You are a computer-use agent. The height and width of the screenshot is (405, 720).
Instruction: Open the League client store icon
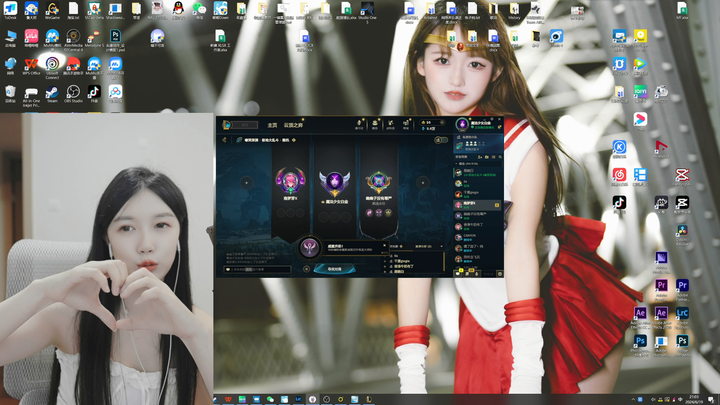(x=406, y=124)
